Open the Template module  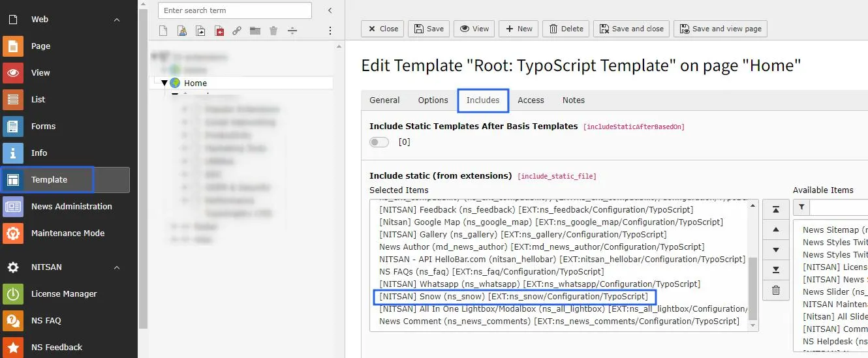tap(65, 180)
